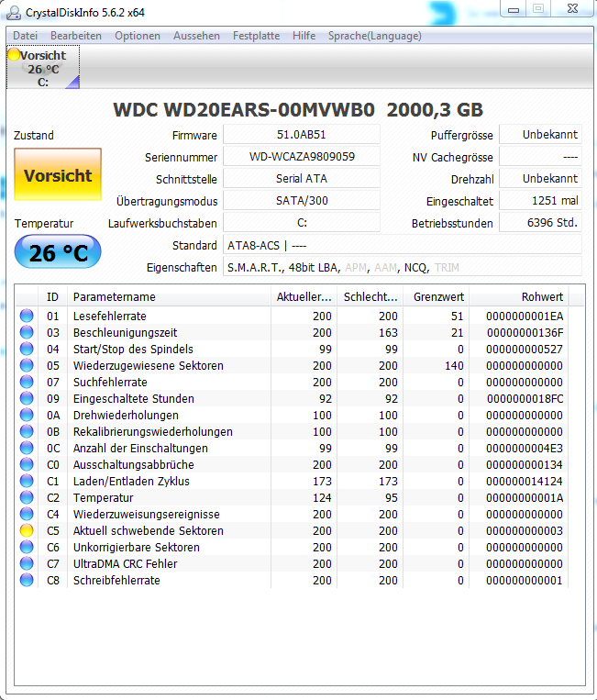Select the Temperatur parameter name in table
The height and width of the screenshot is (700, 597).
pyautogui.click(x=103, y=498)
